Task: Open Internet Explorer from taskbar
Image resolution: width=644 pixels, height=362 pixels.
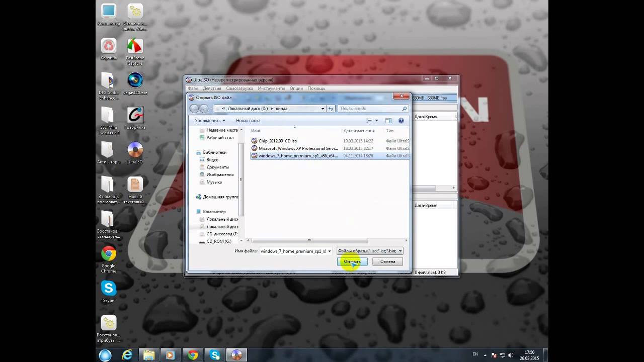Action: 127,355
